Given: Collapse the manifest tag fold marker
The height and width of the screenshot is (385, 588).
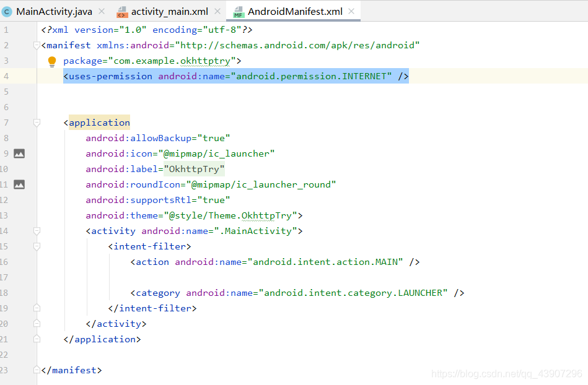Looking at the screenshot, I should [37, 46].
